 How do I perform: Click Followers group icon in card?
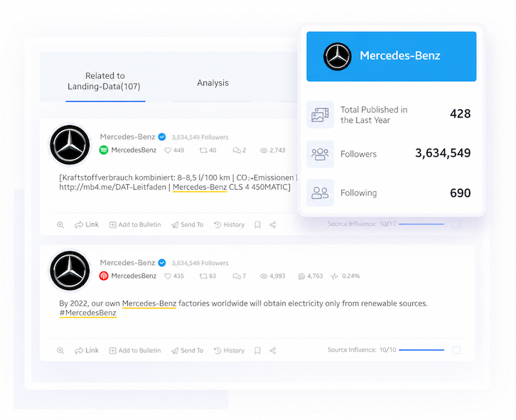click(321, 154)
